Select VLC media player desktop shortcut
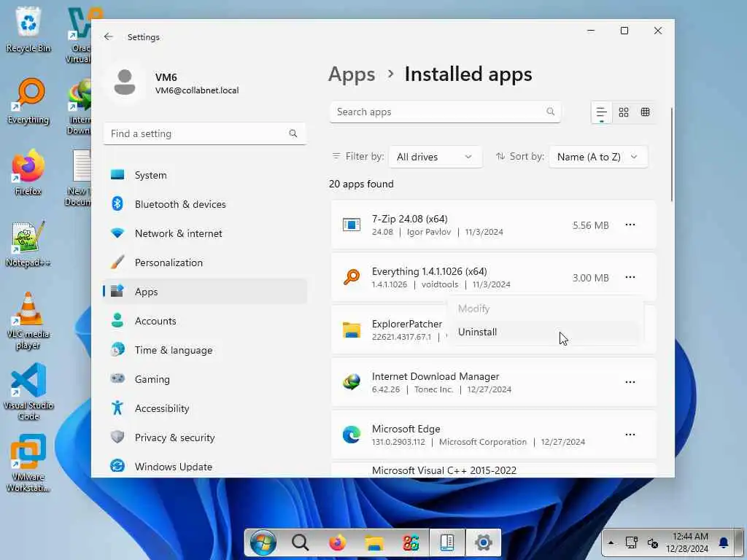The width and height of the screenshot is (747, 560). coord(28,321)
